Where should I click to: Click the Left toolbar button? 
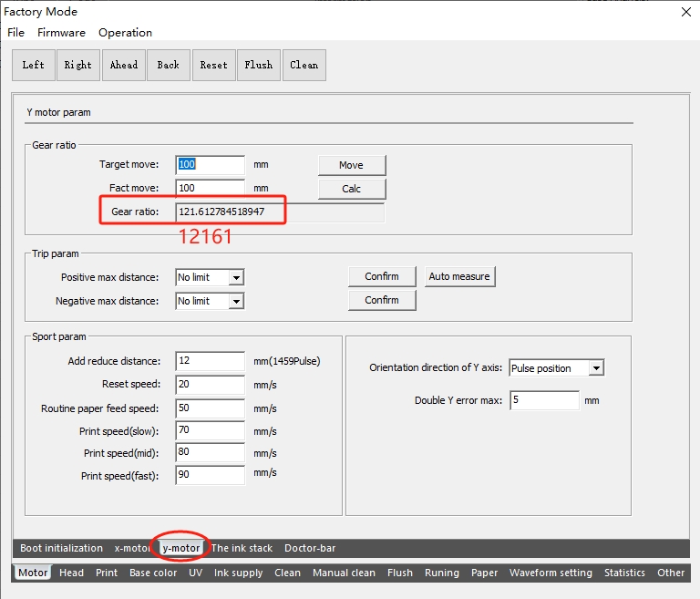coord(34,65)
